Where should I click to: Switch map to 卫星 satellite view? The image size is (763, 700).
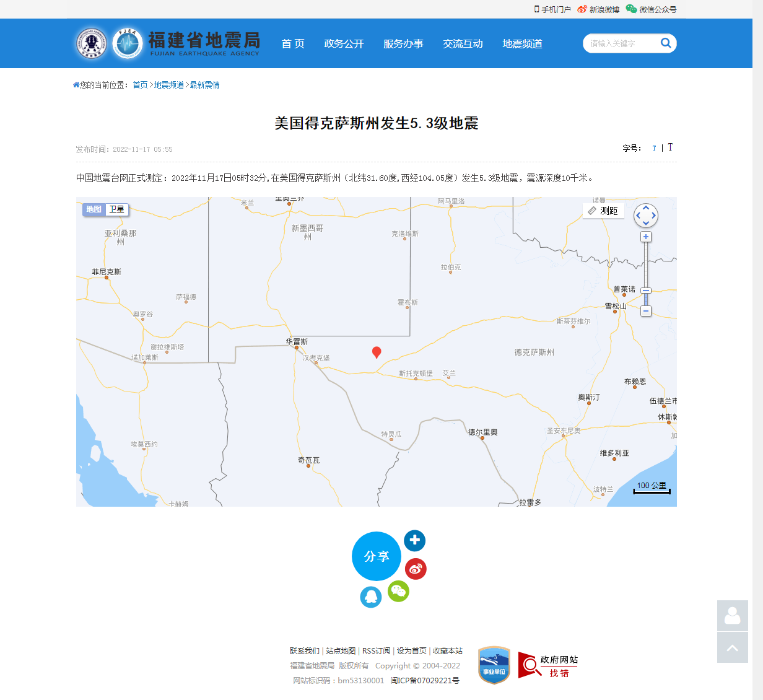pyautogui.click(x=117, y=209)
